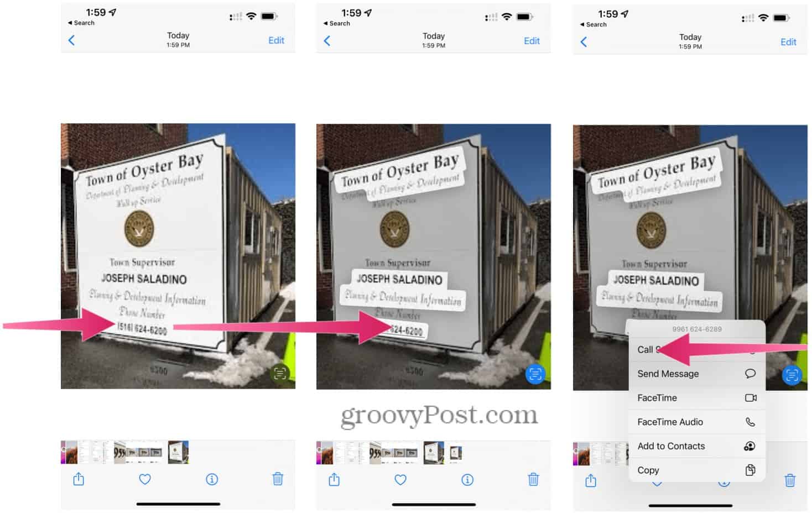Tap the documents icon beside Copy
The width and height of the screenshot is (812, 514).
click(750, 470)
